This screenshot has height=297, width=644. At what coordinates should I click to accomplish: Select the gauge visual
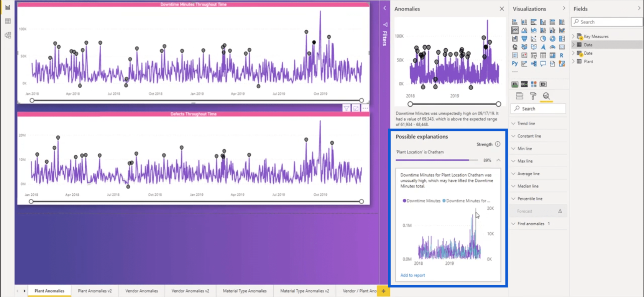coord(552,47)
